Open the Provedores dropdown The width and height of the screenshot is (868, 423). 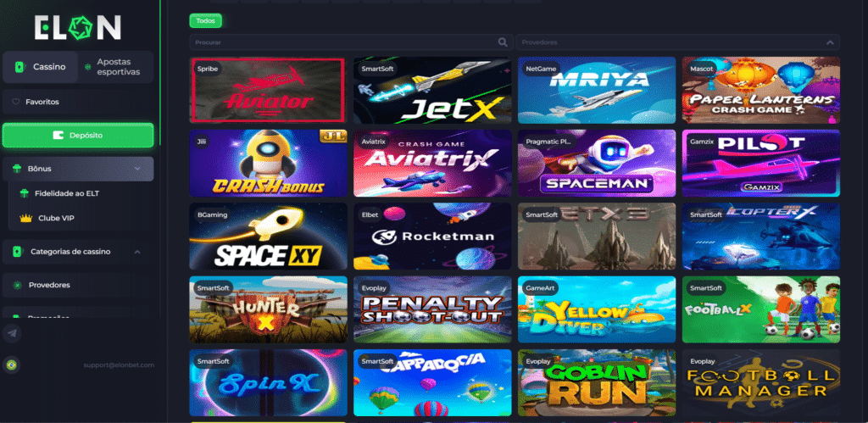point(677,42)
